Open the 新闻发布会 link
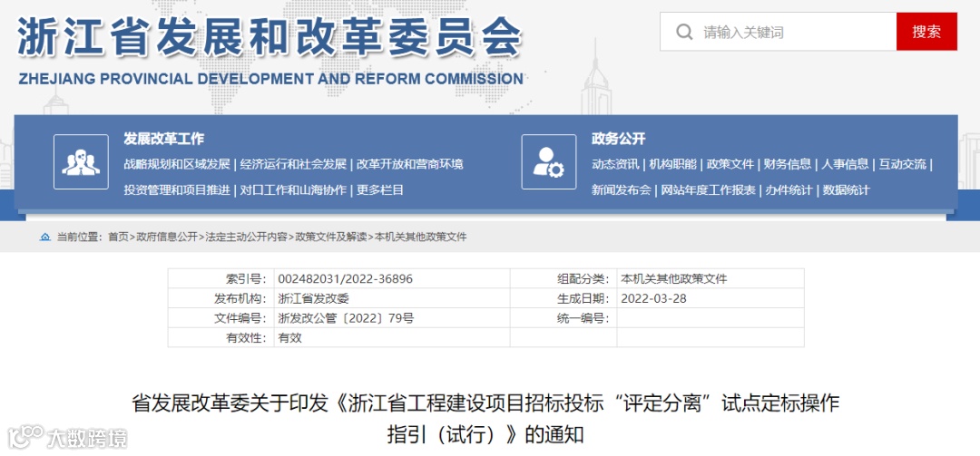This screenshot has height=456, width=980. tap(622, 189)
